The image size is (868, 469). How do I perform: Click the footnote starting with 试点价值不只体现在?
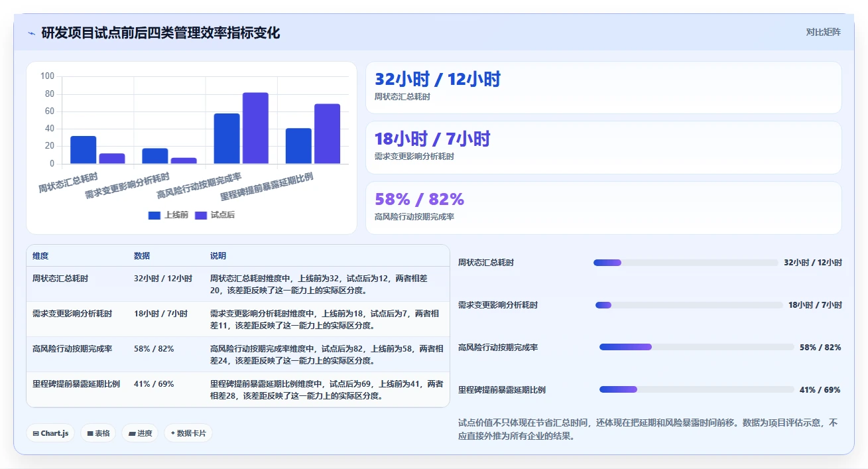coord(649,429)
